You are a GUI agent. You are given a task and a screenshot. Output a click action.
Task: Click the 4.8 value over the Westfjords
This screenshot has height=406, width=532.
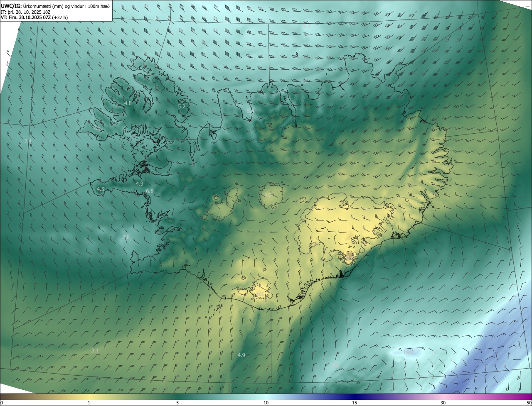click(128, 103)
